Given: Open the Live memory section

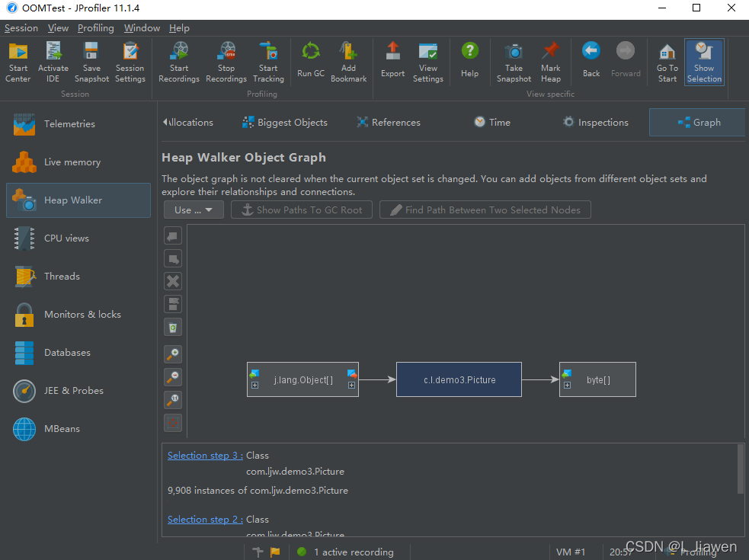Looking at the screenshot, I should tap(78, 162).
